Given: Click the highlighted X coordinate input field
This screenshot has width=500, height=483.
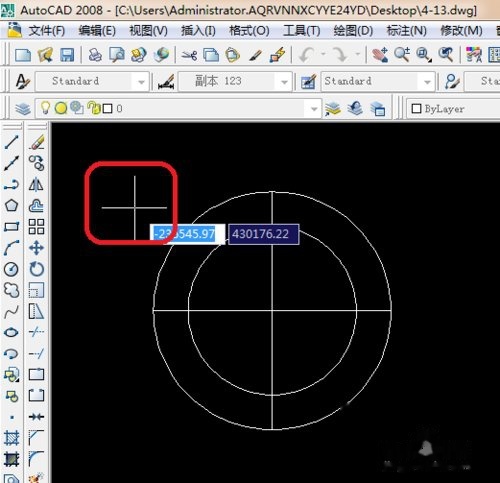Looking at the screenshot, I should (x=187, y=234).
